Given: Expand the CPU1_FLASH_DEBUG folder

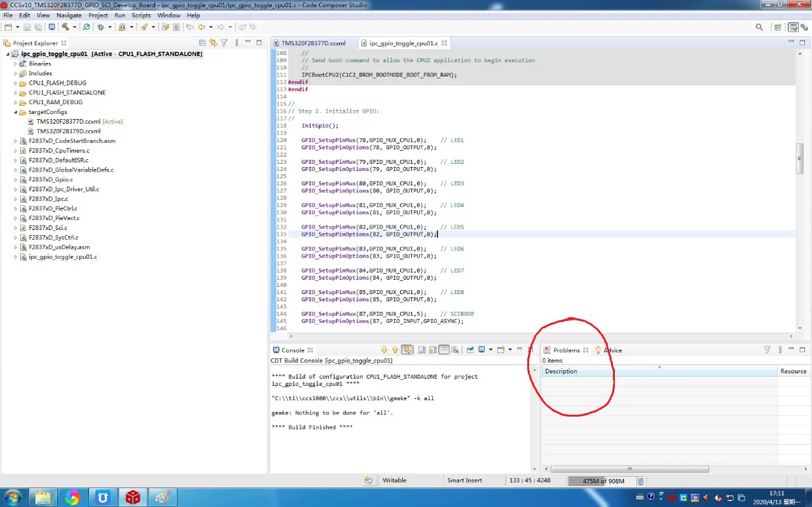Looking at the screenshot, I should (x=16, y=83).
